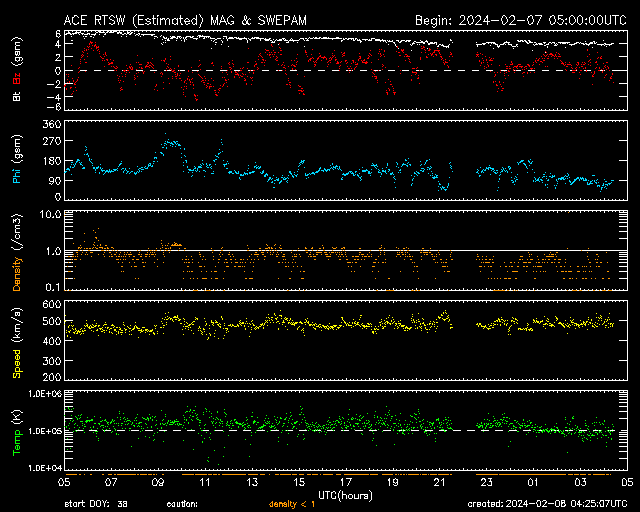Click the Begin 2024-02-07 timestamp text
Screen dimensions: 640x512
pos(520,20)
